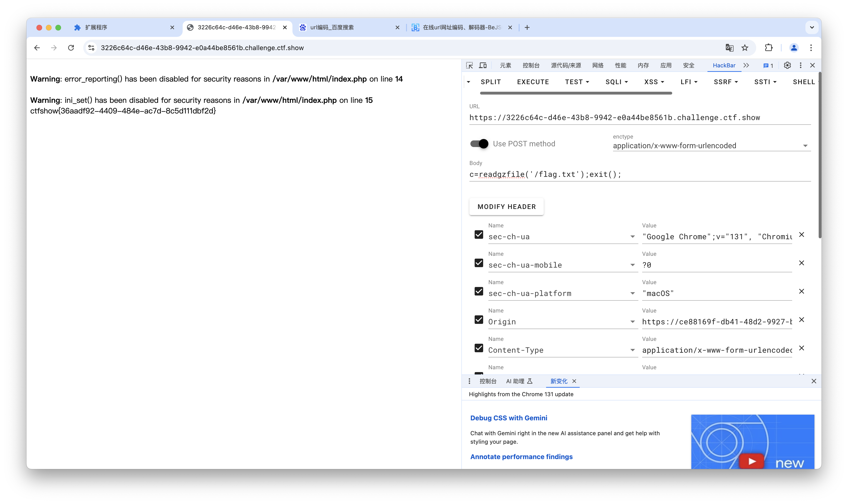The height and width of the screenshot is (504, 848).
Task: Bookmark this page with star icon
Action: click(745, 48)
